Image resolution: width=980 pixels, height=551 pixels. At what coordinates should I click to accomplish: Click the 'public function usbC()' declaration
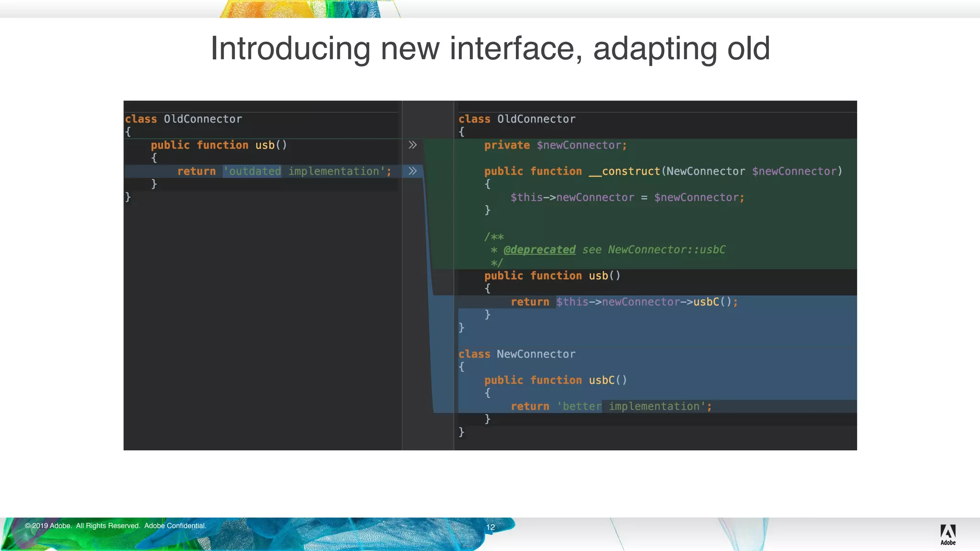pos(555,380)
